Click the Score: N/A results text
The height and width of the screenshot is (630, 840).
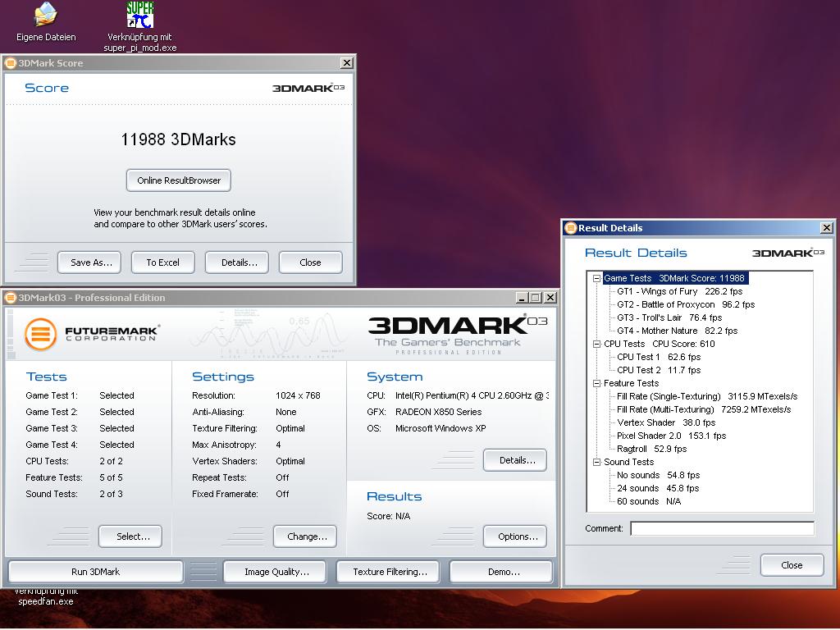[x=388, y=517]
